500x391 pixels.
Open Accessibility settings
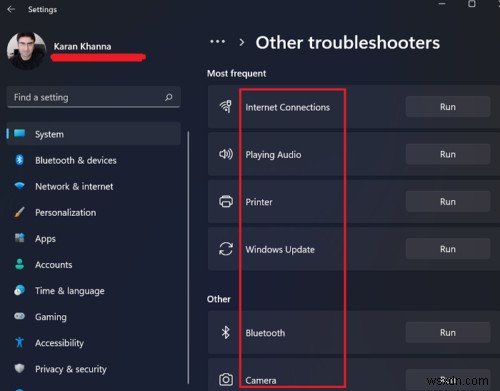coord(59,343)
